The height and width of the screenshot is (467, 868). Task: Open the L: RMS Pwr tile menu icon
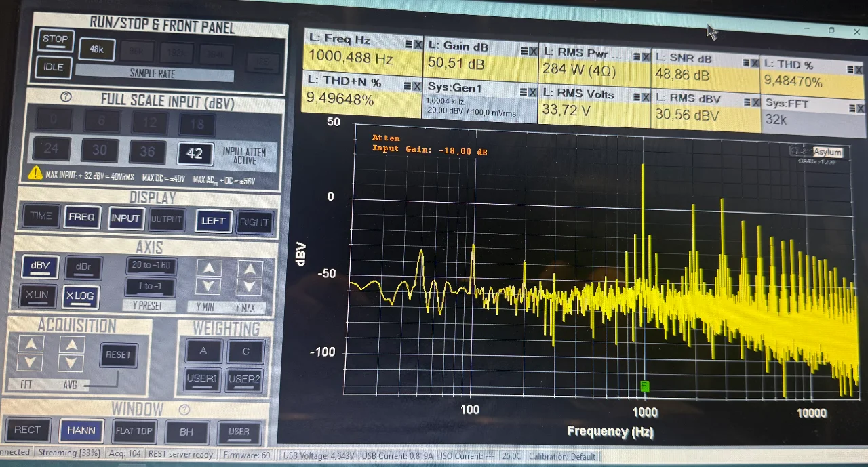click(635, 56)
